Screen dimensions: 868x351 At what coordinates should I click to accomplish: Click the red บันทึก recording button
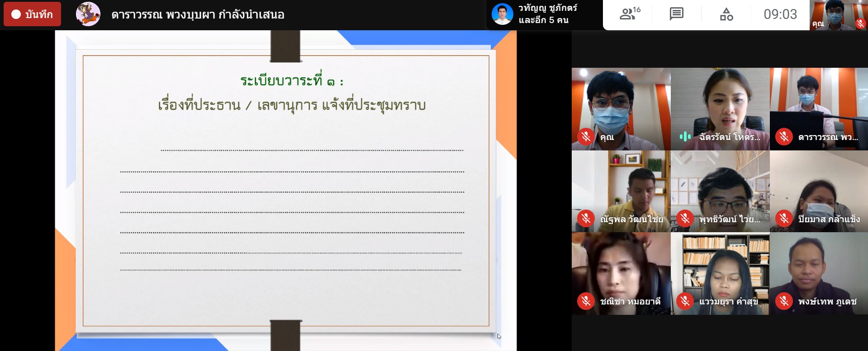pos(32,14)
